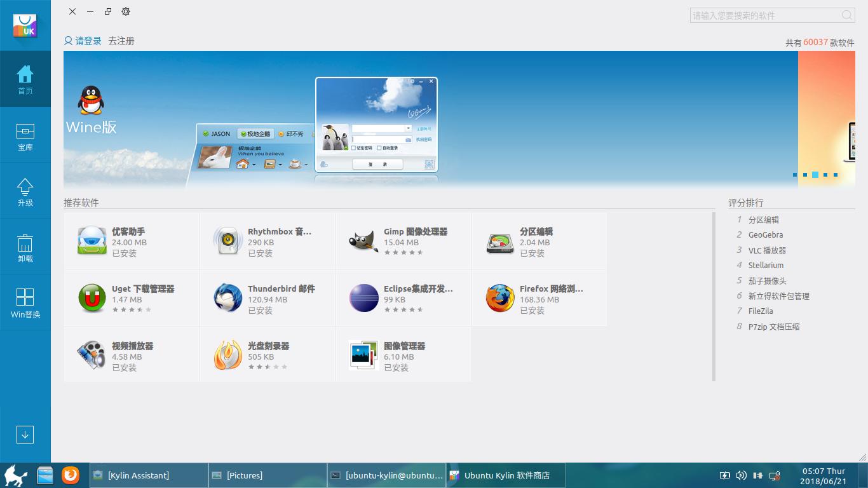Open the network status tray icon
Screen dimensions: 868x488
(775, 475)
